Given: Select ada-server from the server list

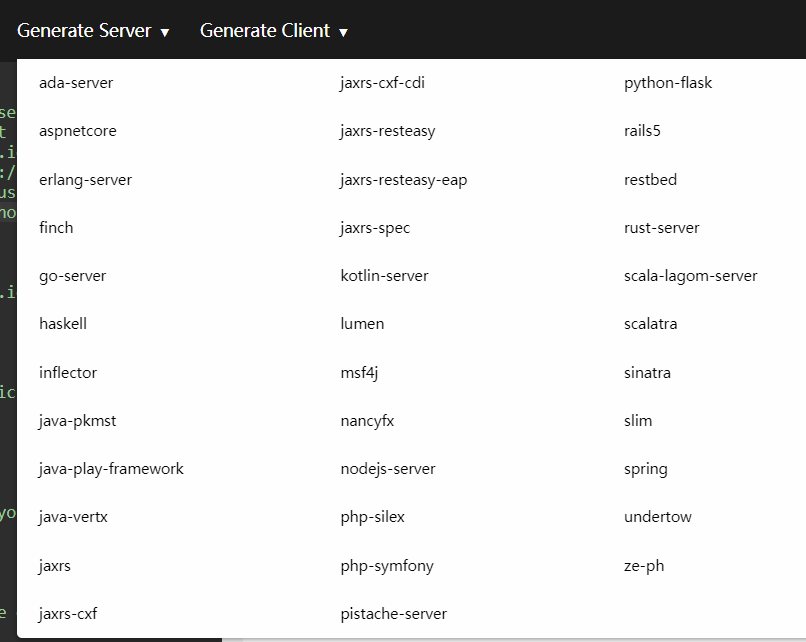Looking at the screenshot, I should (76, 83).
